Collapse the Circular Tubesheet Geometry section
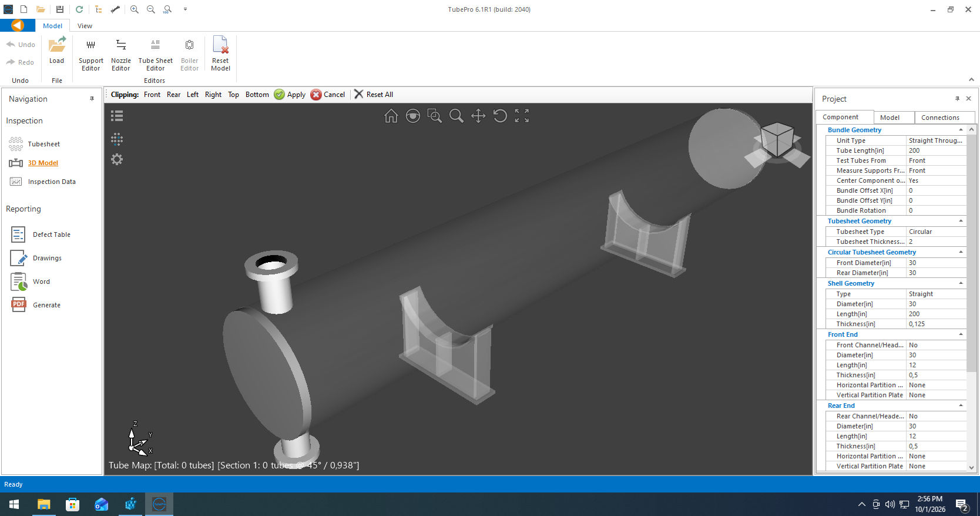 pos(961,252)
